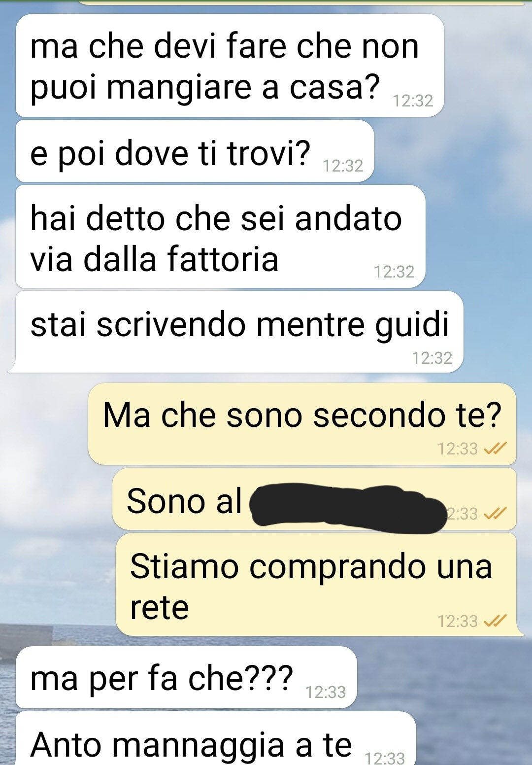Viewport: 532px width, 765px height.
Task: Tap the 12:32 timestamp on the 'via dalla fattoria' message
Action: click(x=394, y=272)
